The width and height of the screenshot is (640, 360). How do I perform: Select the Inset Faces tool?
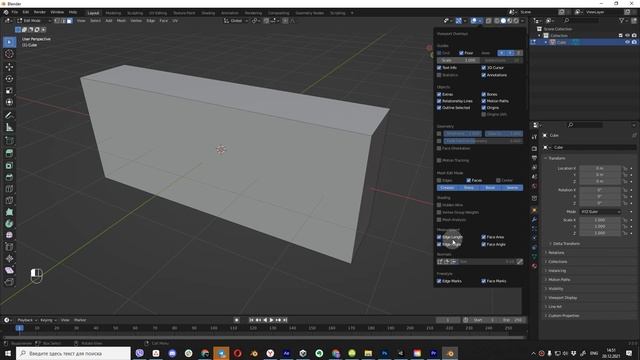(x=9, y=165)
